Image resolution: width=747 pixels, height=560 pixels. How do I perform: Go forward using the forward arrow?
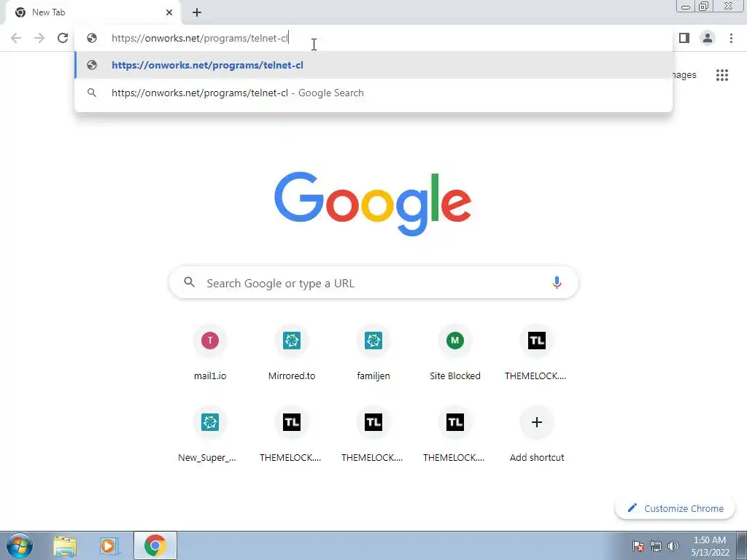[39, 38]
